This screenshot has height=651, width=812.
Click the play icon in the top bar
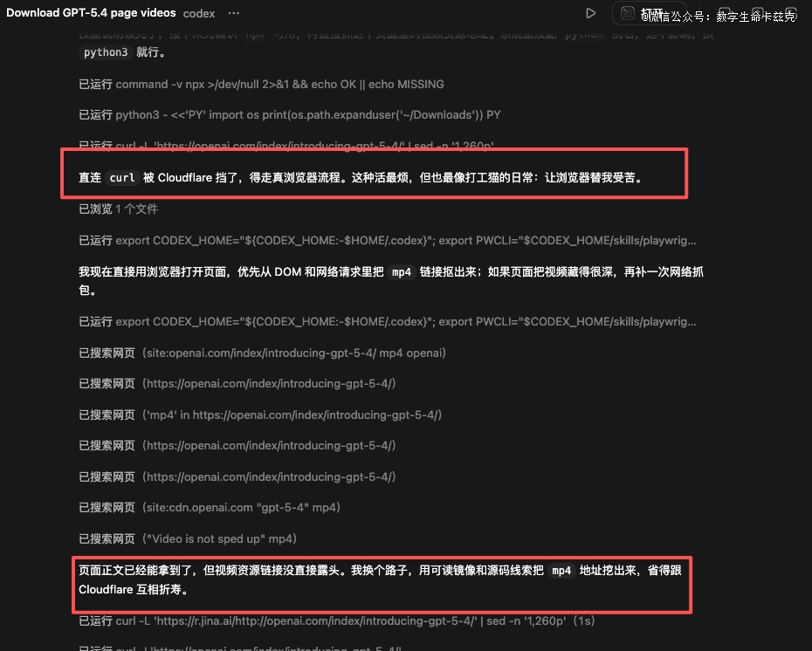(591, 13)
